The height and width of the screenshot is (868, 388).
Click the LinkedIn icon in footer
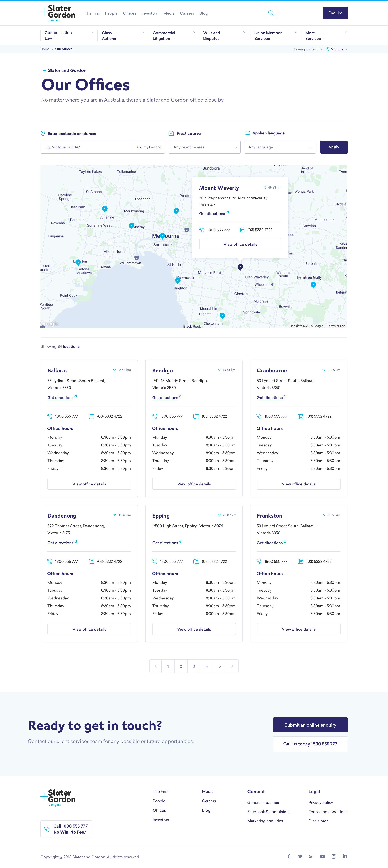pos(345,856)
